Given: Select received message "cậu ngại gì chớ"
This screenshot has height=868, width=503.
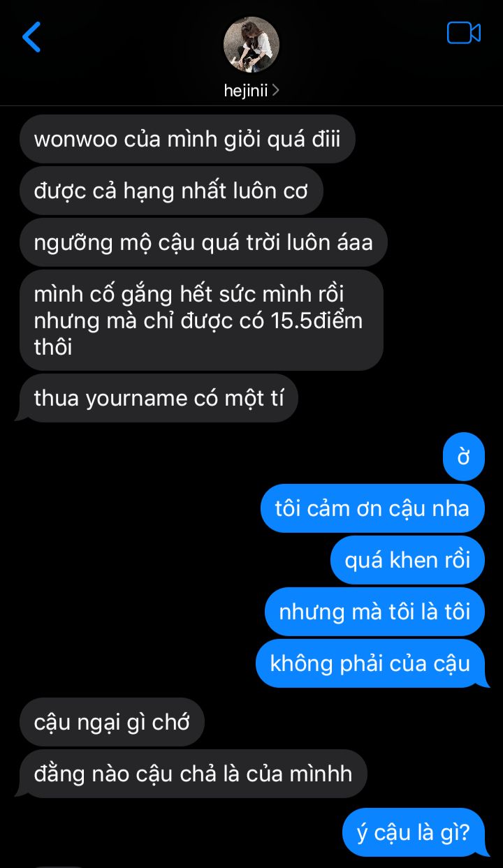Looking at the screenshot, I should [112, 722].
